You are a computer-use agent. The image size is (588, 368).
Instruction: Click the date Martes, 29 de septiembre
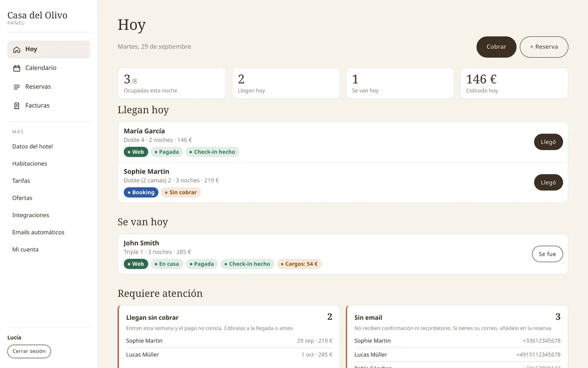pyautogui.click(x=154, y=46)
